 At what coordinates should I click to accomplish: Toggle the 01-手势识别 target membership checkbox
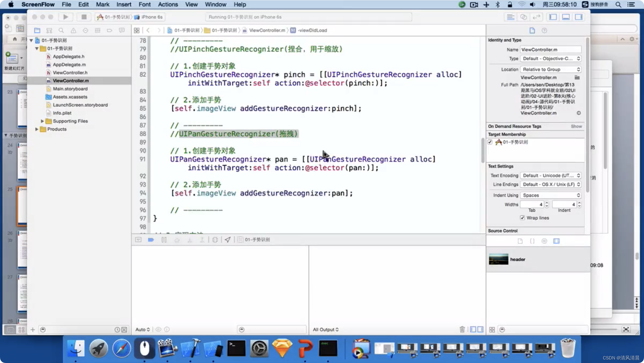tap(490, 142)
